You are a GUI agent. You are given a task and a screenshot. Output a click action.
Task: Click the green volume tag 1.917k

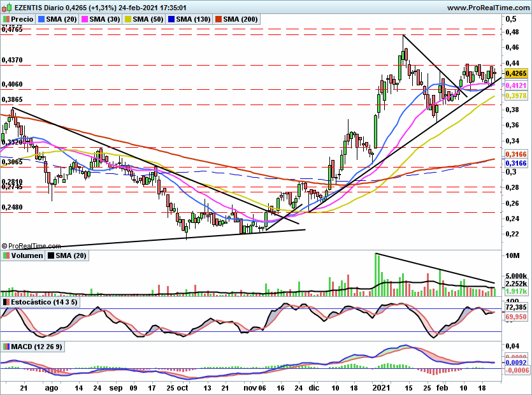tap(516, 292)
